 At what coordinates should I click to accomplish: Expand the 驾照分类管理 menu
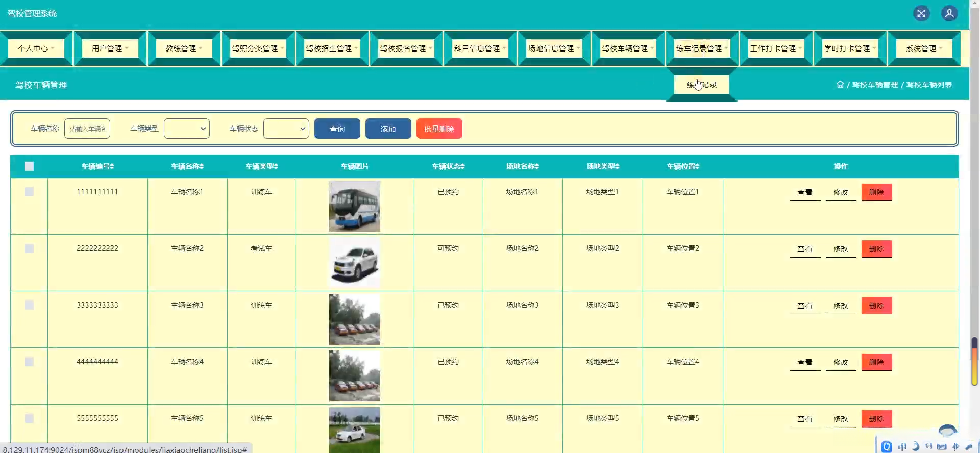click(x=258, y=48)
